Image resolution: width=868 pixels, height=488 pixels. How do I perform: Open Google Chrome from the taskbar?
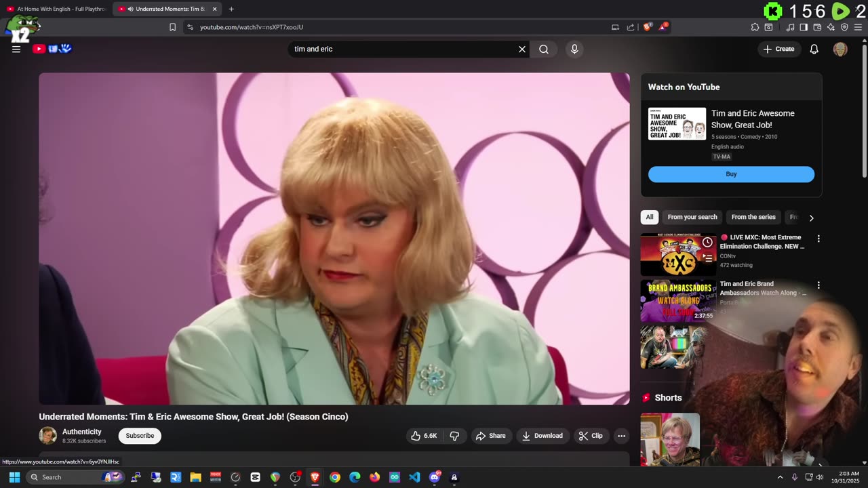pos(335,477)
